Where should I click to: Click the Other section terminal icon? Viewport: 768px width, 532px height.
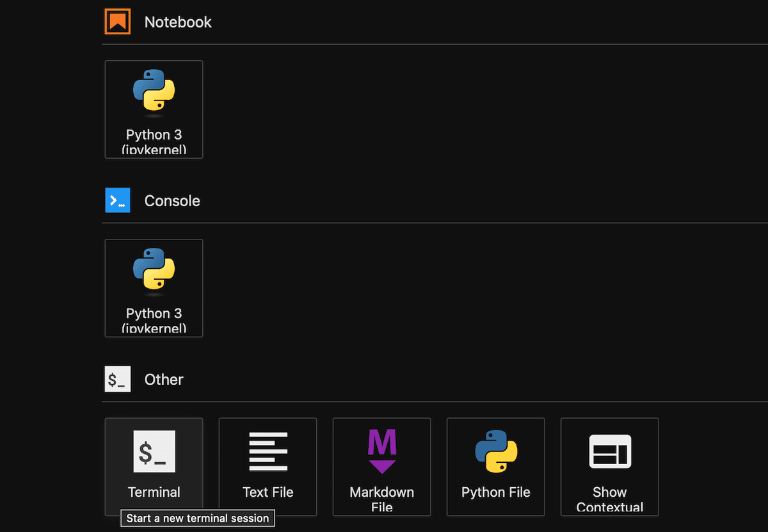pyautogui.click(x=117, y=379)
